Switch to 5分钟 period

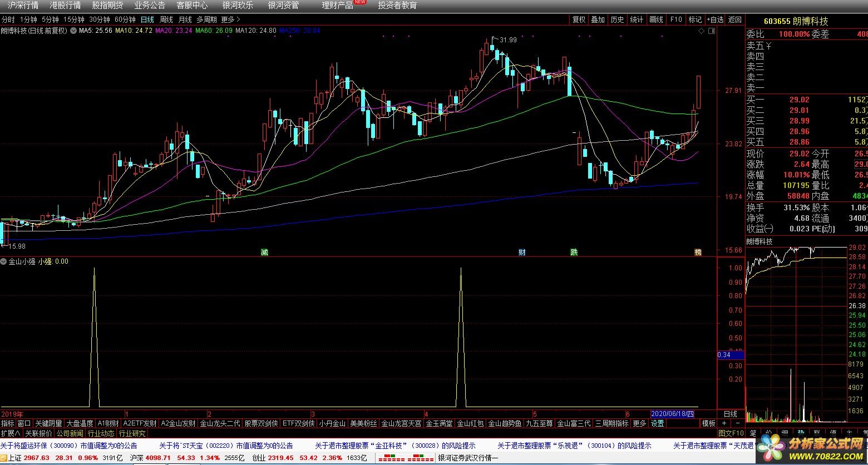point(50,19)
